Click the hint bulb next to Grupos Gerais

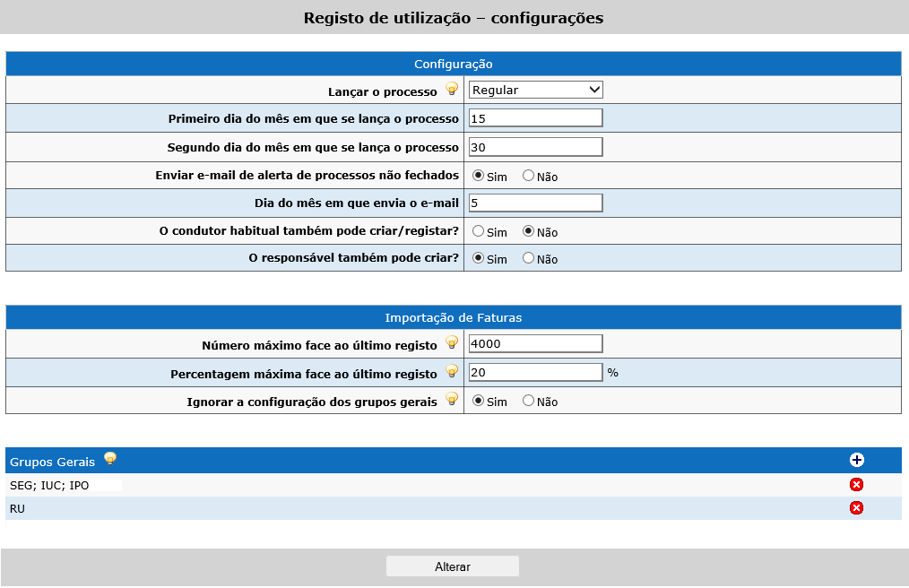point(110,459)
